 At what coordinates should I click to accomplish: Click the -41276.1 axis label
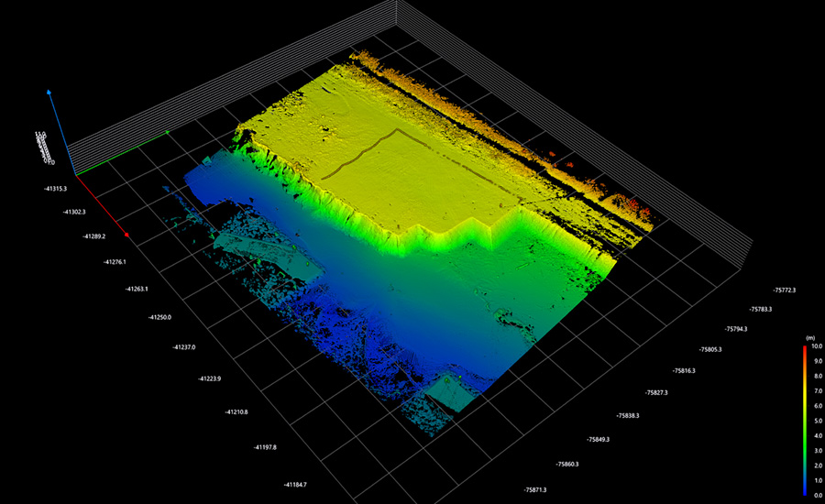[x=115, y=262]
